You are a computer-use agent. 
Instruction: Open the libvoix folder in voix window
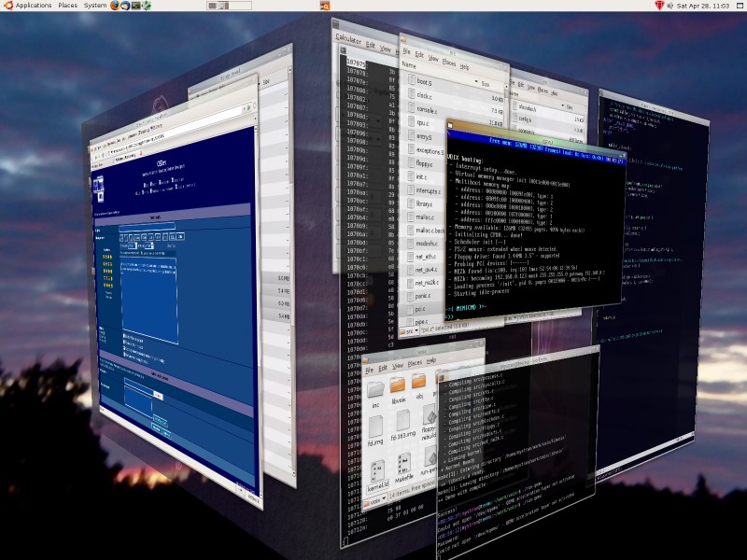[x=398, y=389]
